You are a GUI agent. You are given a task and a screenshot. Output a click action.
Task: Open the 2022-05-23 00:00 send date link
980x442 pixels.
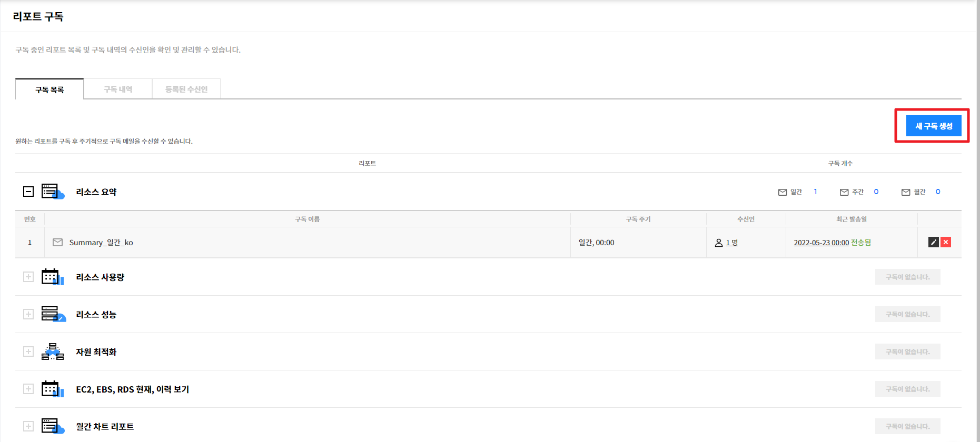click(x=821, y=243)
